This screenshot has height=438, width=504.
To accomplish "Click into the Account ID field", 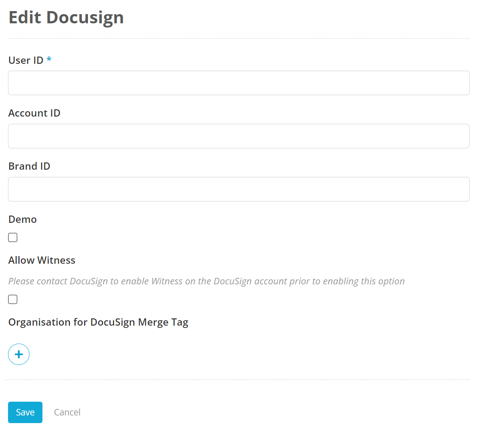I will pos(239,136).
